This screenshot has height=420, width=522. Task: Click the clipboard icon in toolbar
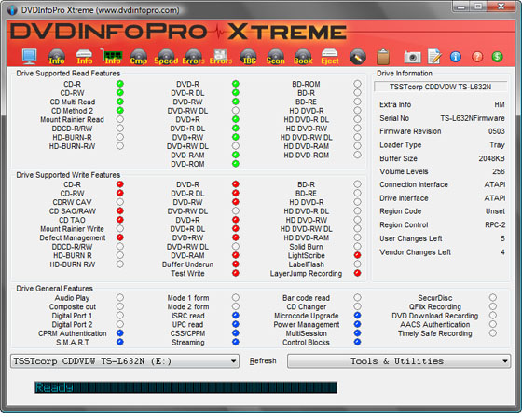[383, 57]
